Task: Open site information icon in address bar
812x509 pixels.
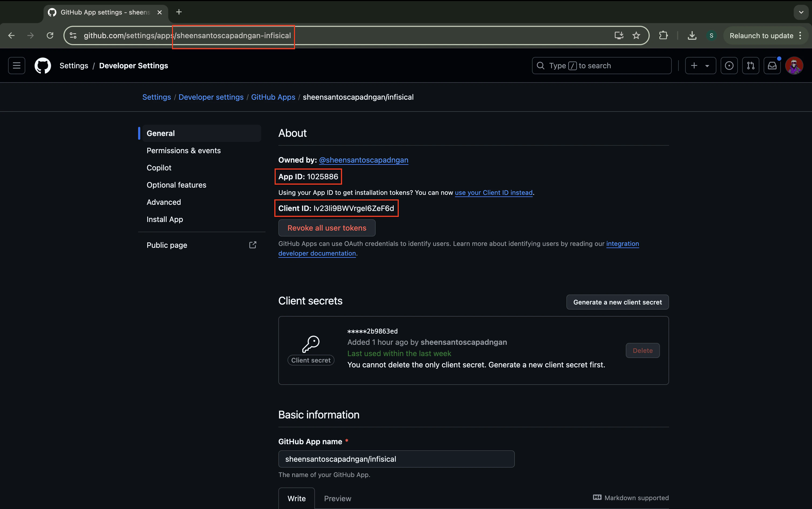Action: coord(73,35)
